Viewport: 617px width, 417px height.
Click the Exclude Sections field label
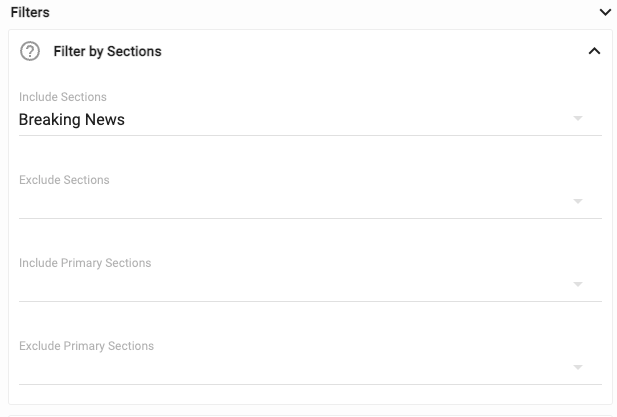tap(64, 180)
